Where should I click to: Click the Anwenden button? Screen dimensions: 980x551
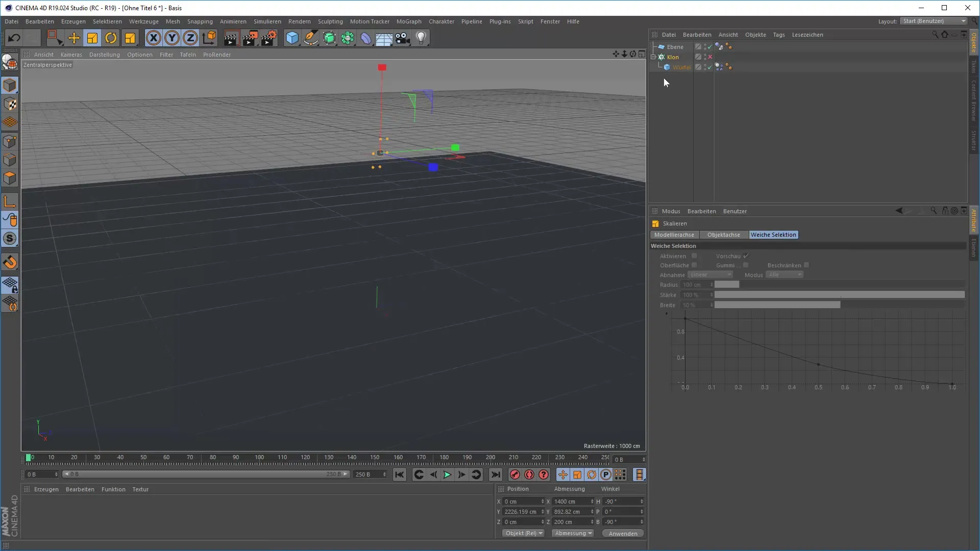coord(623,534)
